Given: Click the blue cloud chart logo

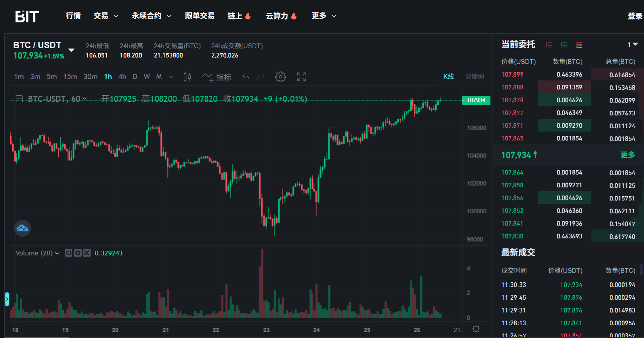Looking at the screenshot, I should [x=22, y=228].
